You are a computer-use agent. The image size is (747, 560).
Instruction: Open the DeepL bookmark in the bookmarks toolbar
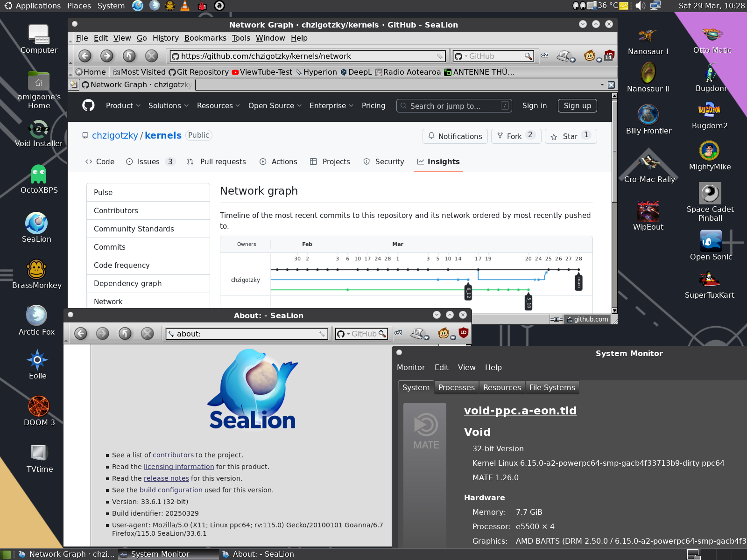pyautogui.click(x=356, y=72)
